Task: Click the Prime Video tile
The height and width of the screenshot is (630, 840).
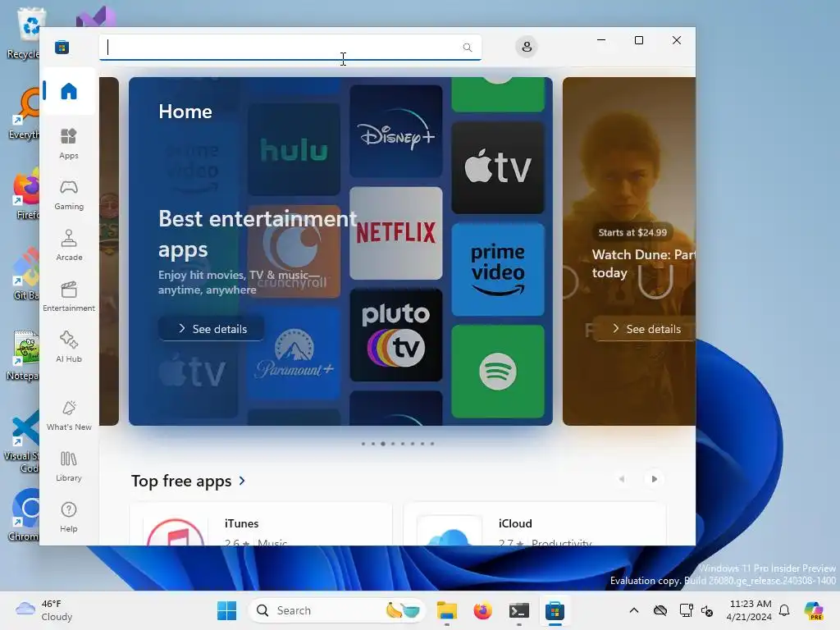Action: 498,269
